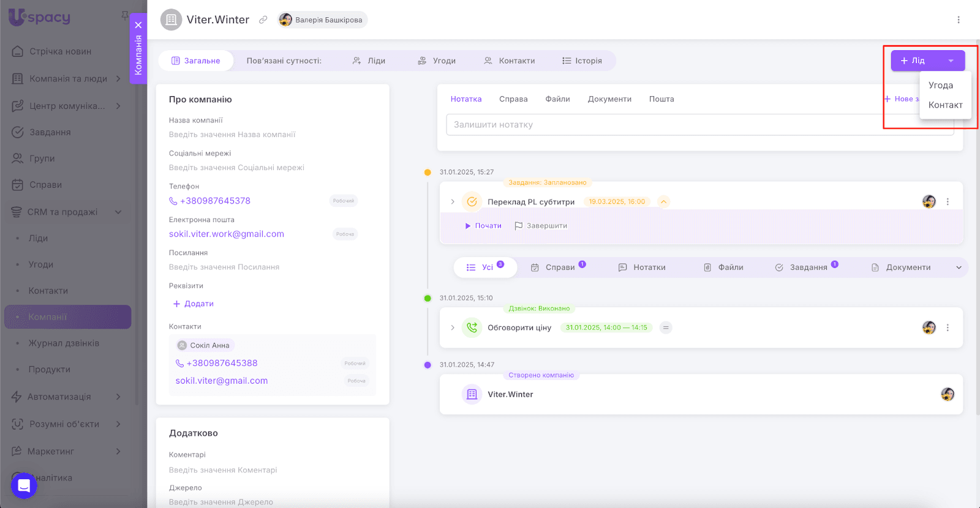980x508 pixels.
Task: Expand the Обговорити ціну call row
Action: (453, 327)
